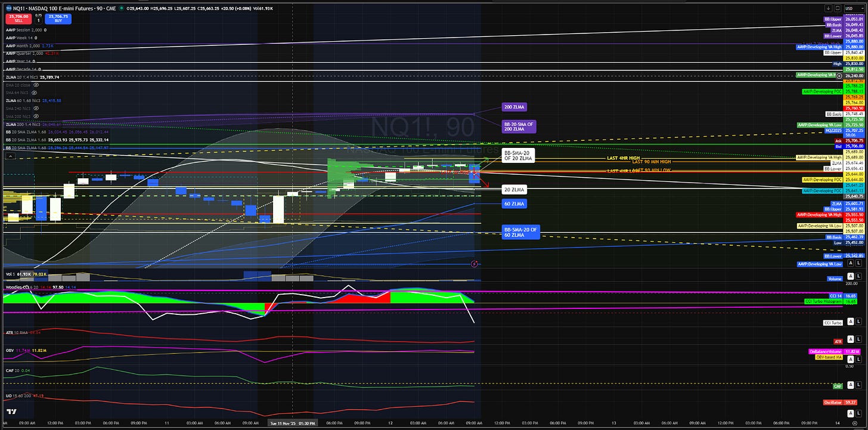Click the BB-SMA-20 OF 20 ZLMA annotation
This screenshot has width=868, height=430.
pos(519,155)
